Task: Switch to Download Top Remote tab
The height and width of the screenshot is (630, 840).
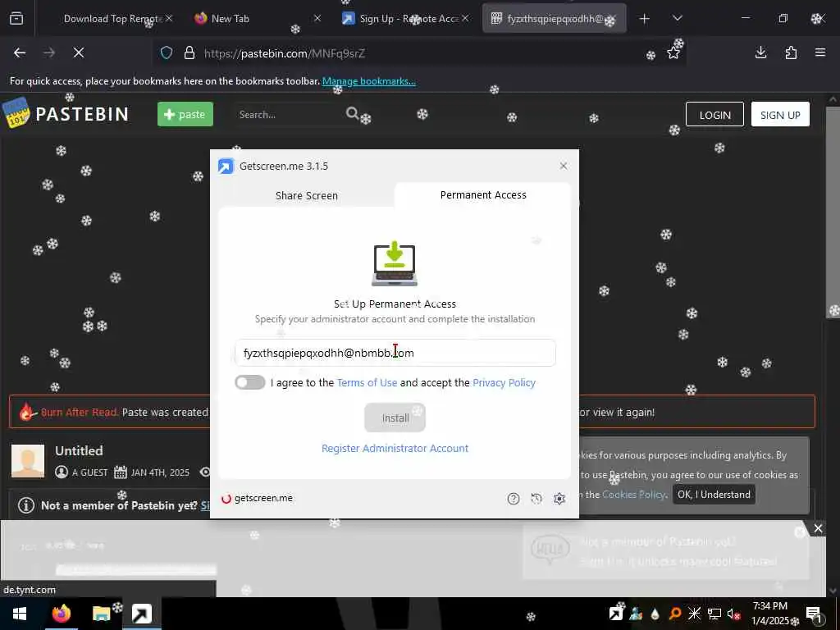Action: (x=112, y=19)
